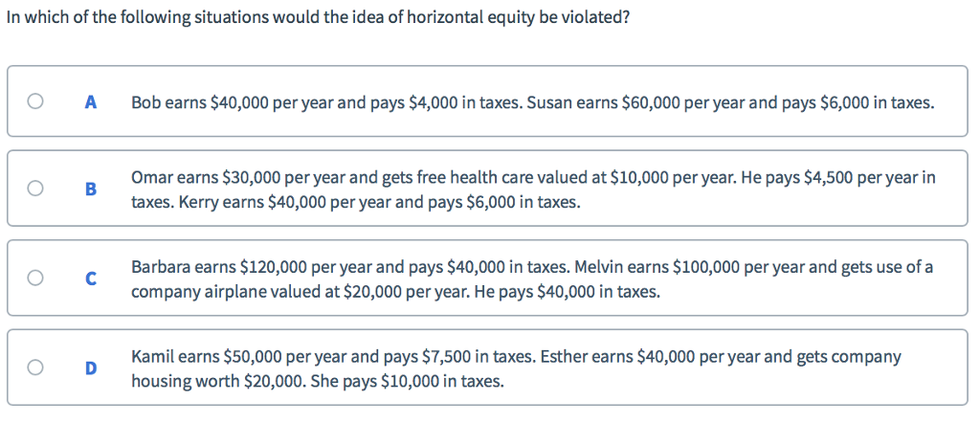Click the blue letter A label

91,101
